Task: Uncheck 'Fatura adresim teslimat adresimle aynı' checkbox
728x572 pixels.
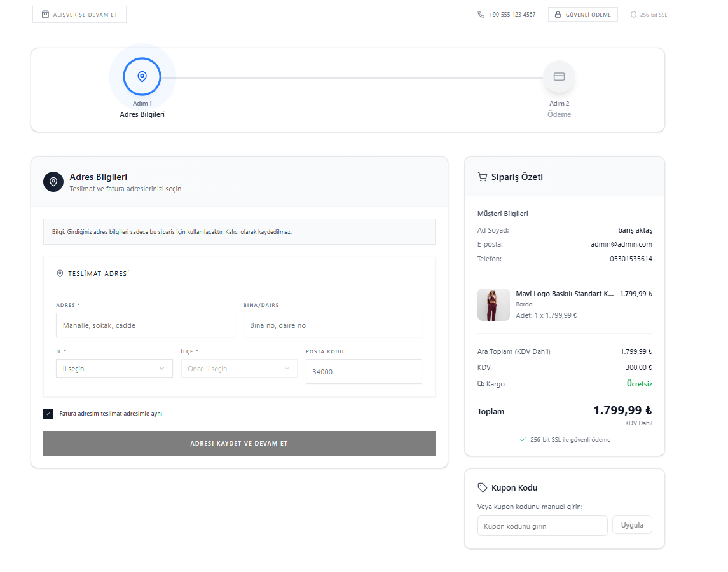Action: point(48,414)
